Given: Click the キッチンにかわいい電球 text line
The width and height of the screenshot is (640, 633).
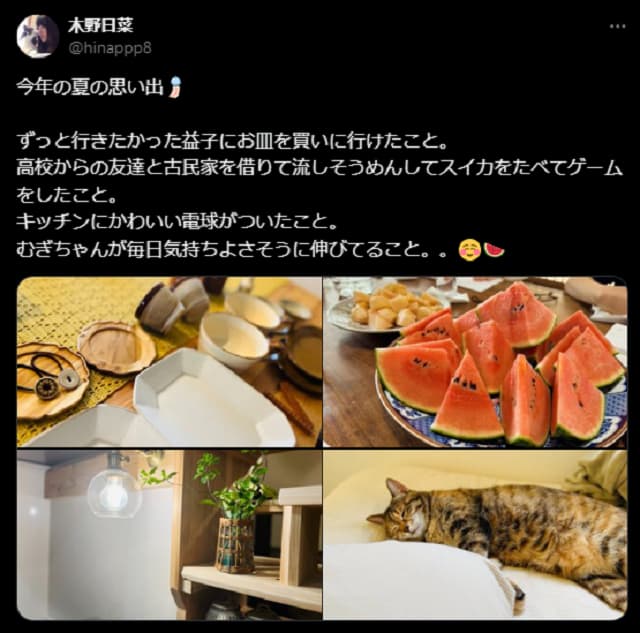Looking at the screenshot, I should [177, 221].
